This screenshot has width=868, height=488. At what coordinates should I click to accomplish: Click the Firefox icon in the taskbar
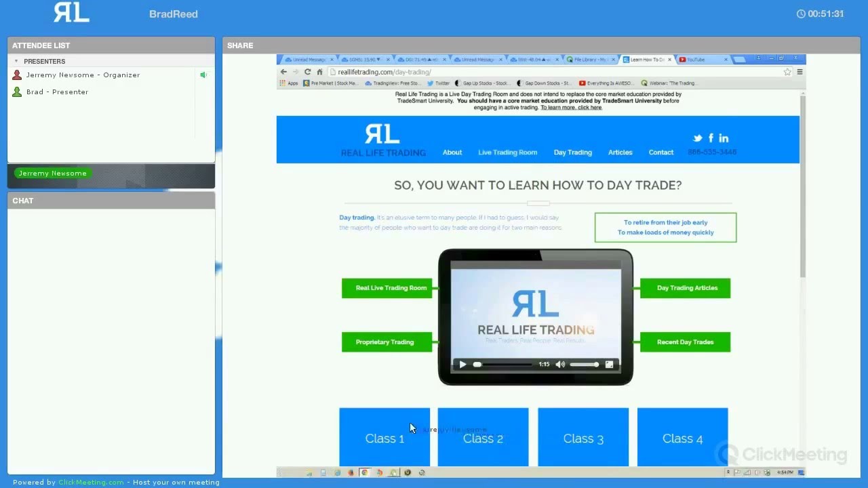pos(351,472)
